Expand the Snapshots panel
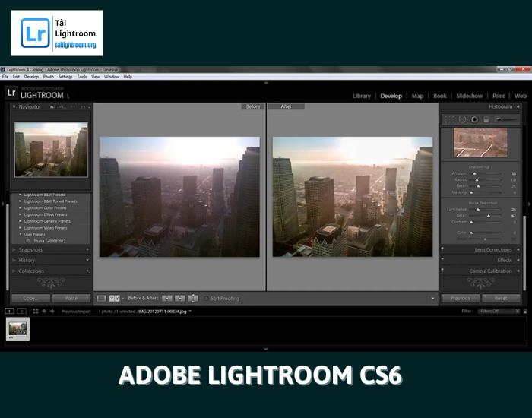Image resolution: width=532 pixels, height=418 pixels. (x=14, y=249)
